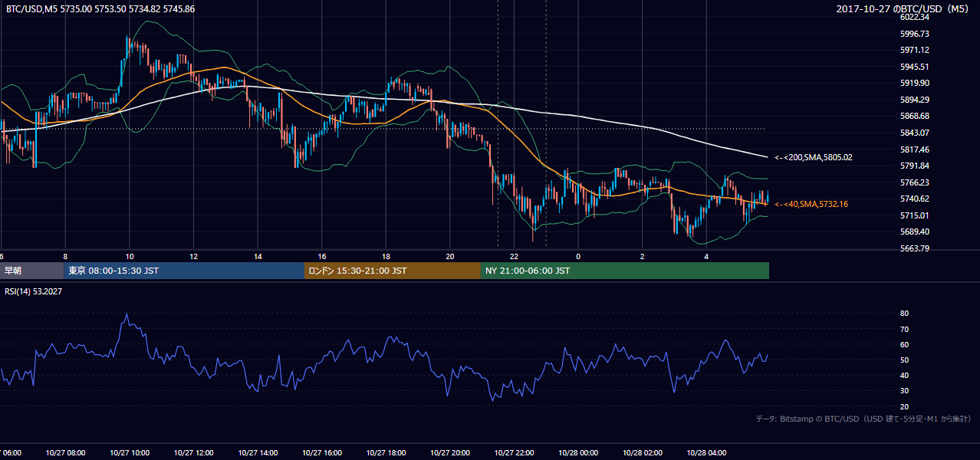The image size is (980, 460).
Task: Click RSI axis level 70
Action: pos(905,329)
